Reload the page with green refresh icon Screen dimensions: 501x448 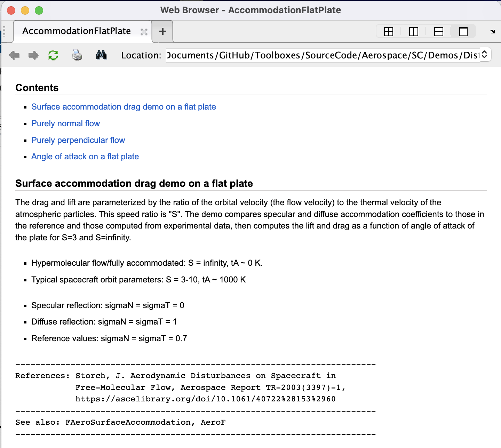[x=53, y=55]
